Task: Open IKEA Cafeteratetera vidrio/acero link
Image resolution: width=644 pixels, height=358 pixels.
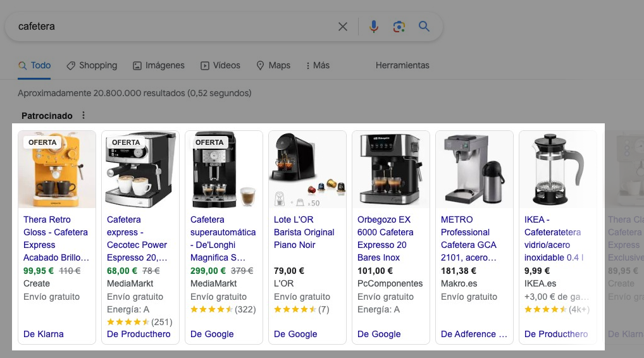Action: (554, 238)
